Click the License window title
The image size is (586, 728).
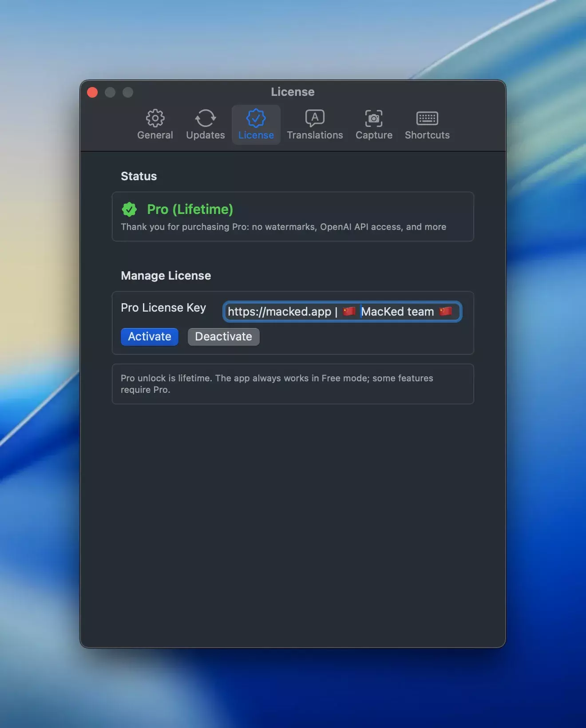point(293,92)
